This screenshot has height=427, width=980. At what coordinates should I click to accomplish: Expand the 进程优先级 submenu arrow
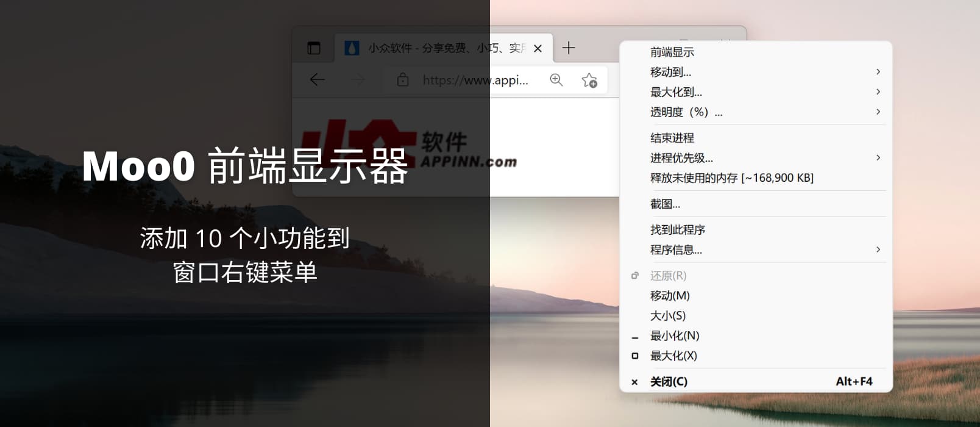pyautogui.click(x=878, y=157)
